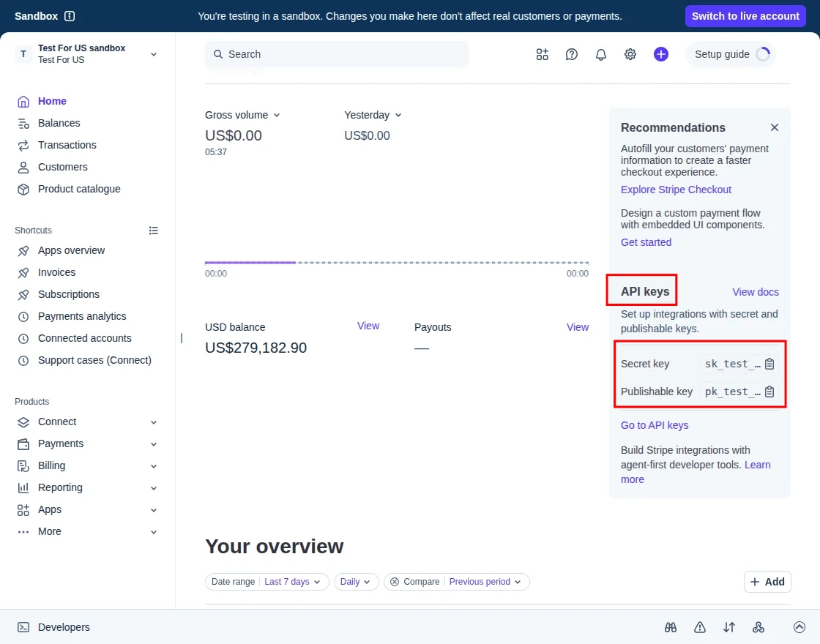Click Get started link
820x644 pixels.
coord(646,242)
